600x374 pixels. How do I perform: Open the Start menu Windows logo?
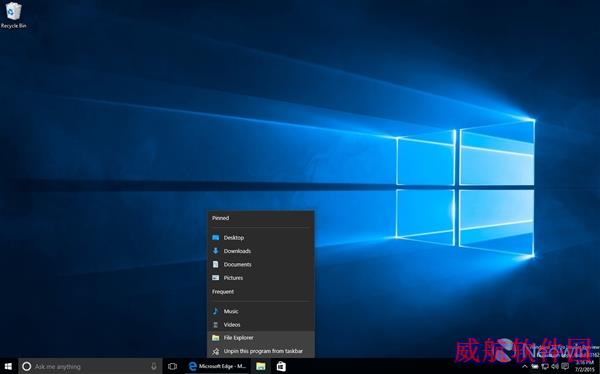point(8,366)
